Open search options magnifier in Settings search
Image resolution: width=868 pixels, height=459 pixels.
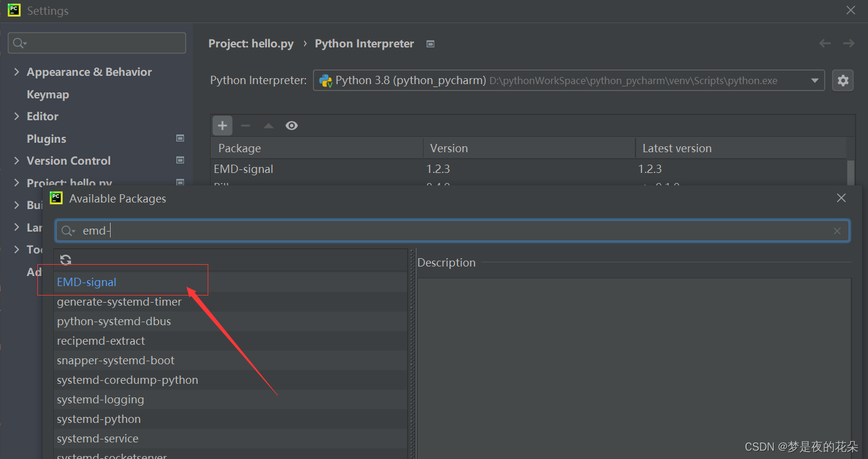[x=20, y=43]
